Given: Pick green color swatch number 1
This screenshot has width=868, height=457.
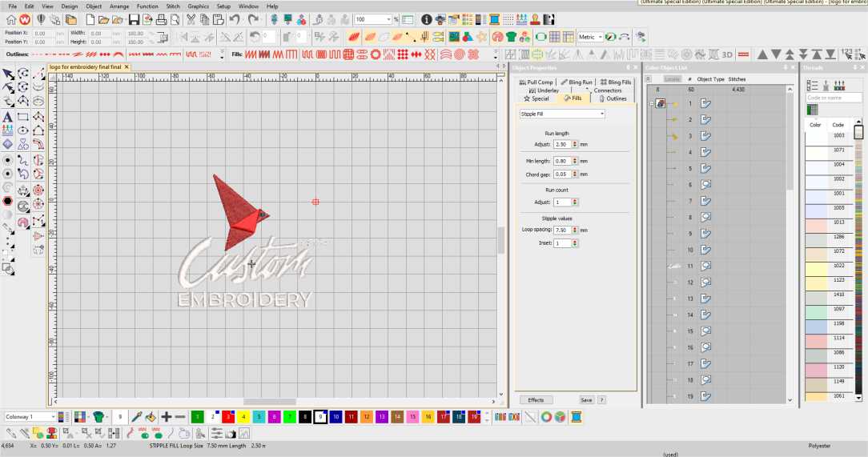Looking at the screenshot, I should (x=197, y=417).
